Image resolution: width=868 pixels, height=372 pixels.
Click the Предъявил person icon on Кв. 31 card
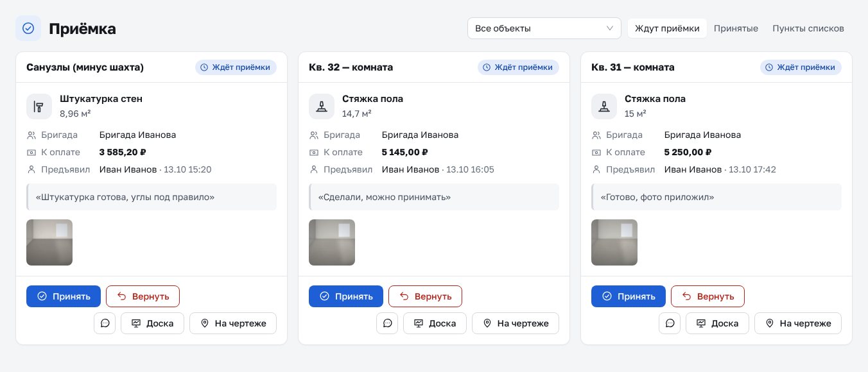pyautogui.click(x=596, y=170)
